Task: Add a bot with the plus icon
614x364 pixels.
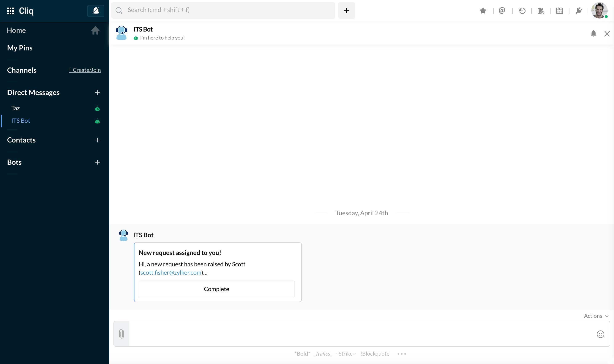Action: (x=97, y=162)
